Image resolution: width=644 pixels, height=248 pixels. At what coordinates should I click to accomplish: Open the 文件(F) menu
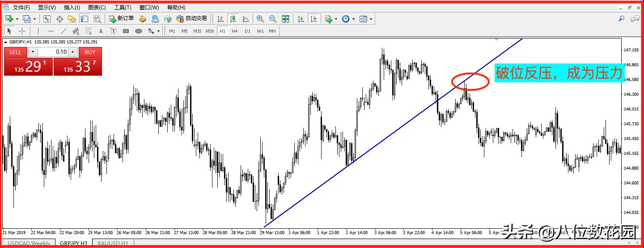pyautogui.click(x=21, y=7)
